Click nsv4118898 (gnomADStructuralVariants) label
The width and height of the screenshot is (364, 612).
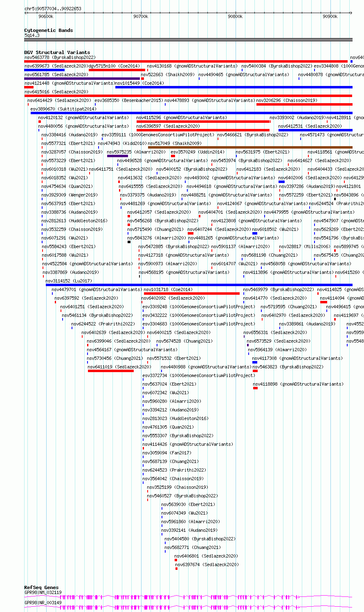click(x=298, y=384)
